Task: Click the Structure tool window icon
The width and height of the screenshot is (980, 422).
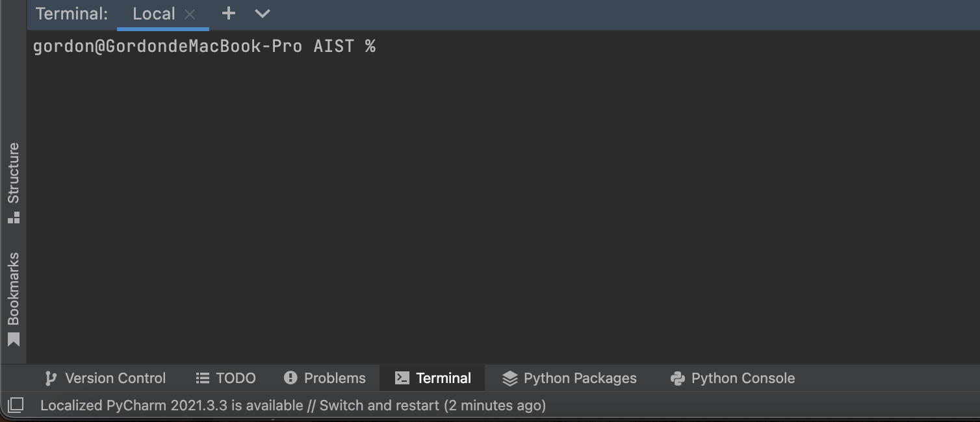Action: tap(14, 217)
